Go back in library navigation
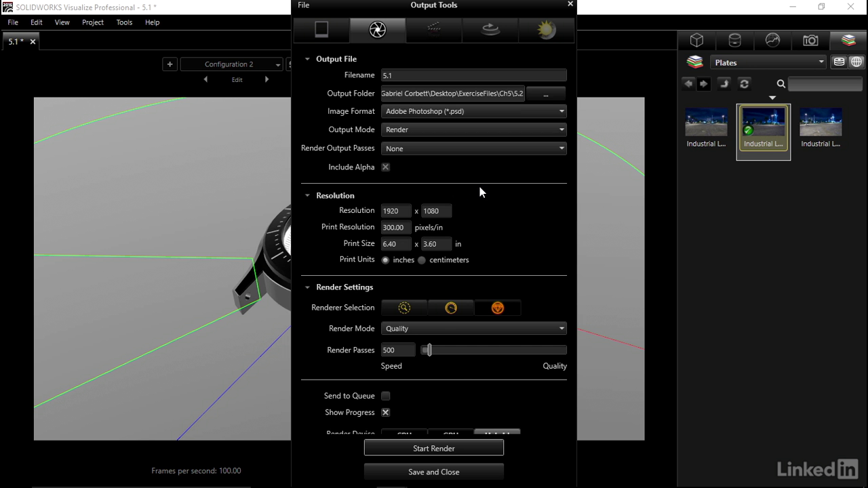The width and height of the screenshot is (868, 488). point(688,84)
